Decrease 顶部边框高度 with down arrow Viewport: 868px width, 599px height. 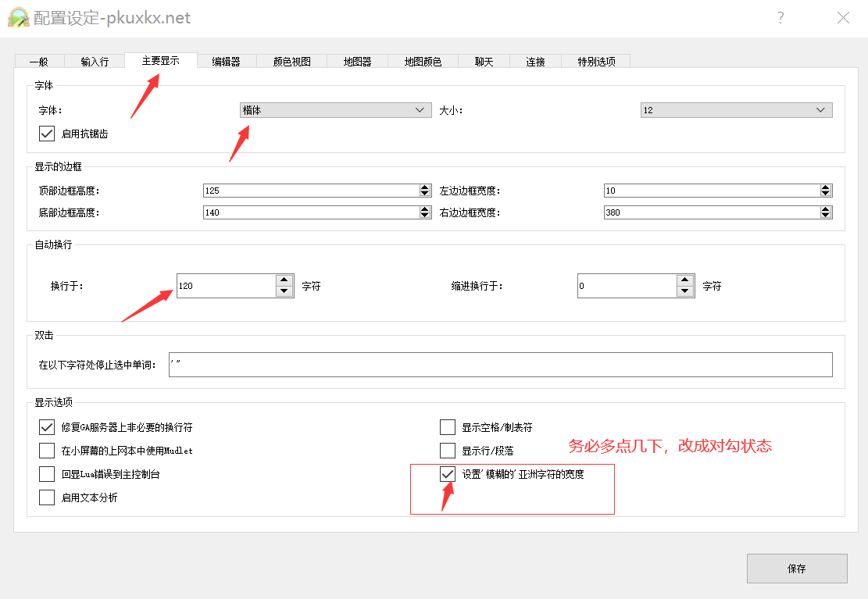(x=425, y=194)
